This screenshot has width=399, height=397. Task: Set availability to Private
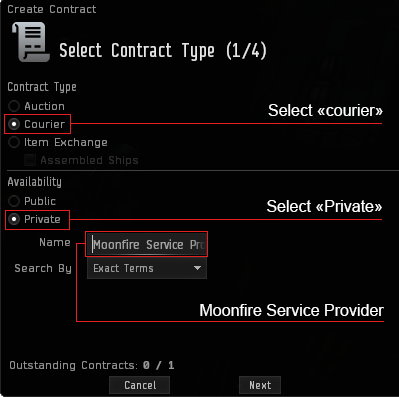[14, 219]
